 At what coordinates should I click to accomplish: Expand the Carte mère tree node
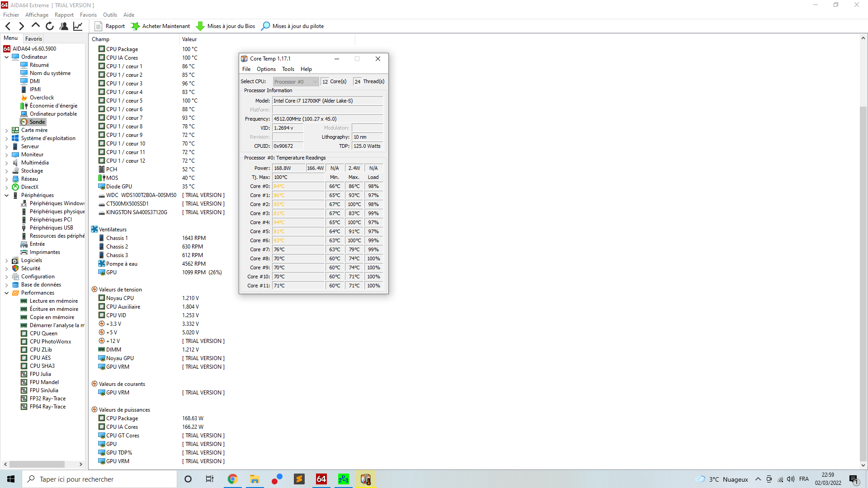[x=7, y=130]
